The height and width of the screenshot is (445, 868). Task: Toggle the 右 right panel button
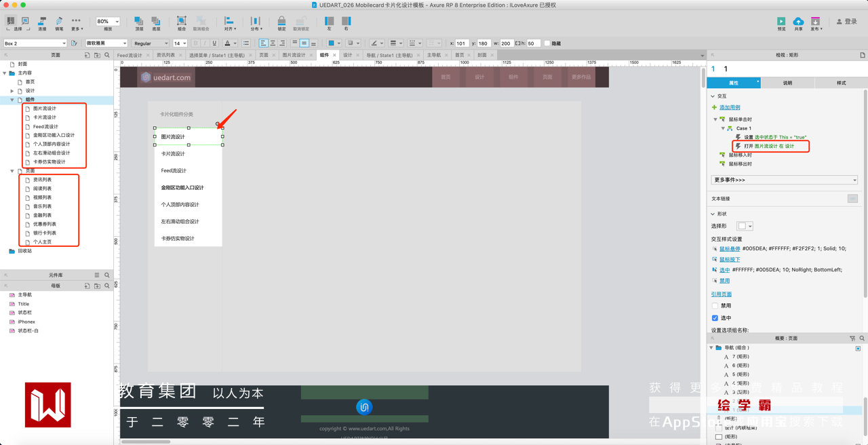[x=346, y=24]
